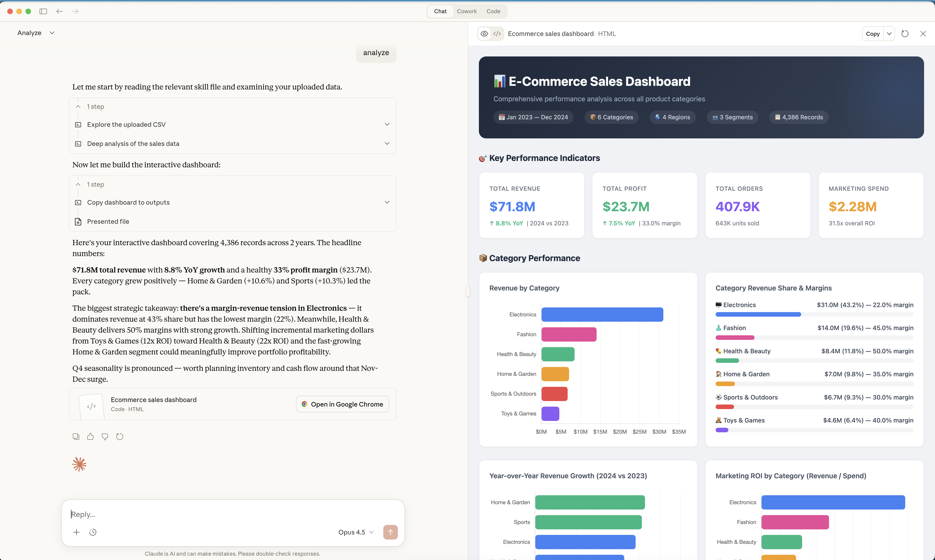Click the Ecommerce sales dashboard code file icon
The height and width of the screenshot is (560, 935).
coord(91,406)
